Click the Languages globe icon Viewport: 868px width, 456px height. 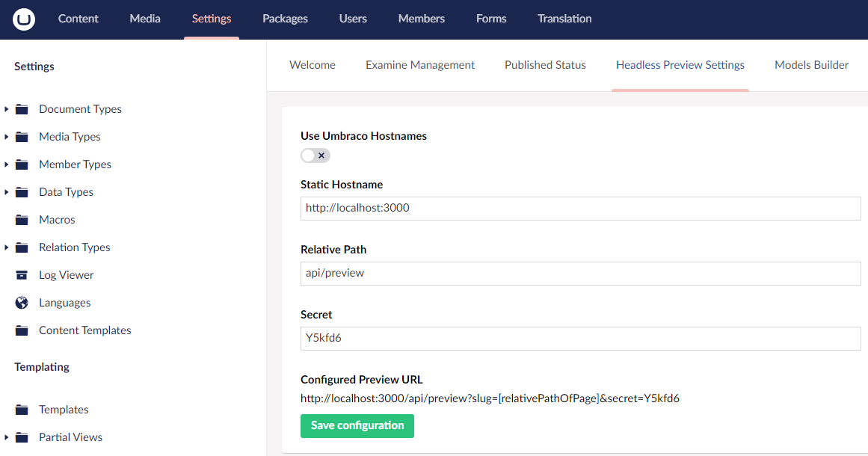coord(22,303)
